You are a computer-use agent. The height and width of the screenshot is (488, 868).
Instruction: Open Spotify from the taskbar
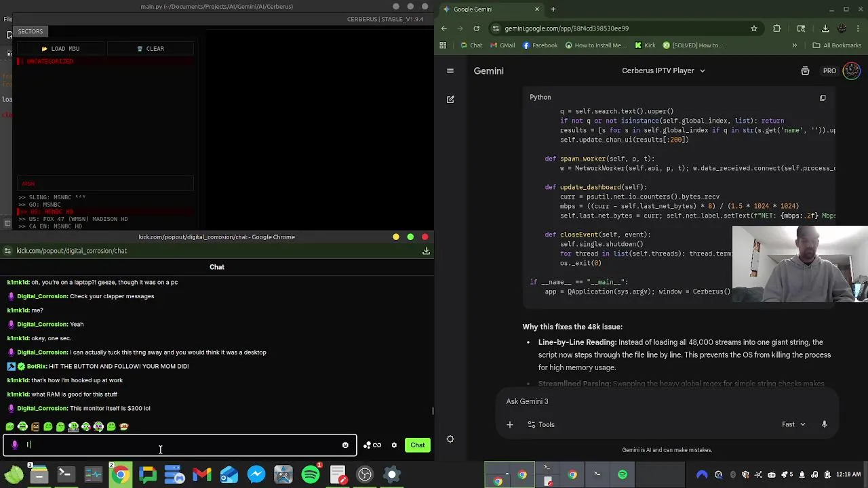[x=311, y=474]
